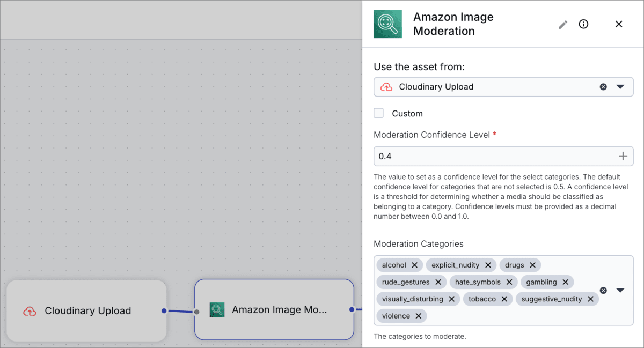Click the explicit_nudity tag label
644x348 pixels.
tap(456, 265)
